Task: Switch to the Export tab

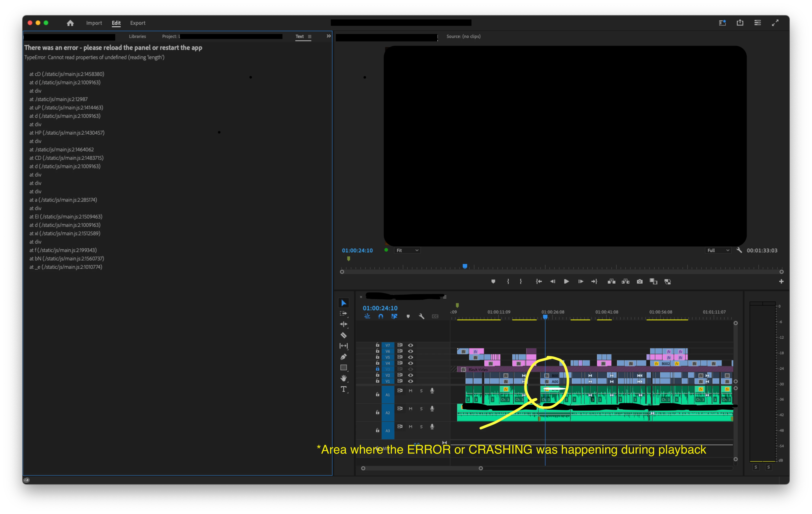Action: pyautogui.click(x=138, y=23)
